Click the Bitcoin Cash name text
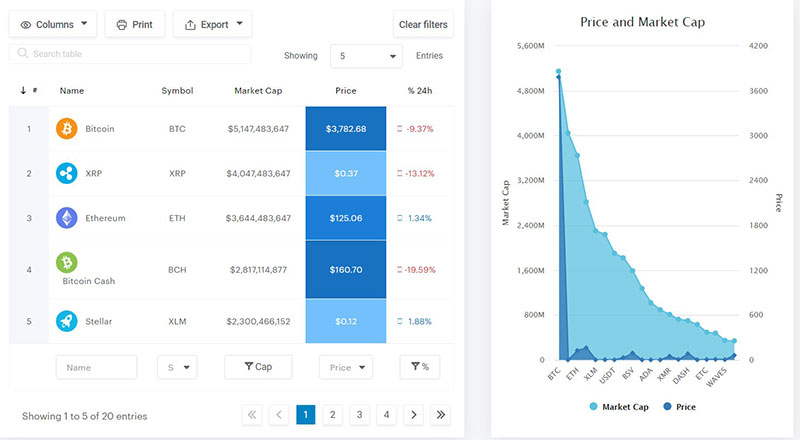 tap(89, 281)
